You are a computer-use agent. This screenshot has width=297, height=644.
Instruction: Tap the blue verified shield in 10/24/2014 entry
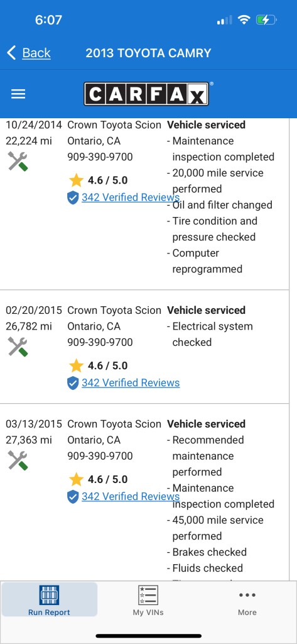tap(73, 197)
